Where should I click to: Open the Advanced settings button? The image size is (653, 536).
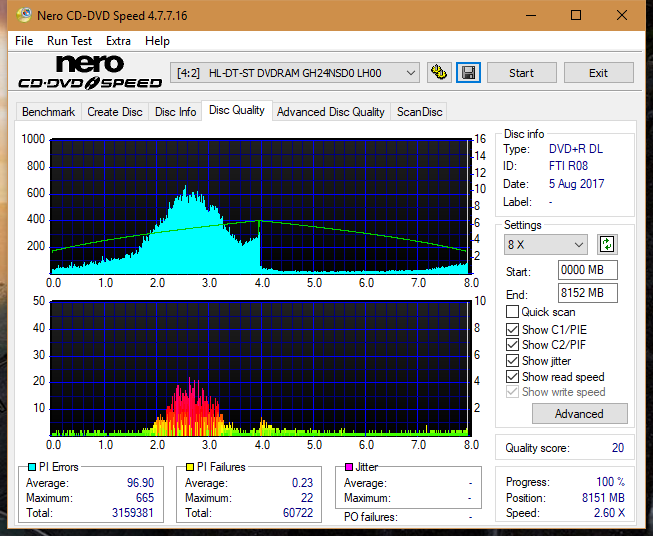[x=579, y=414]
